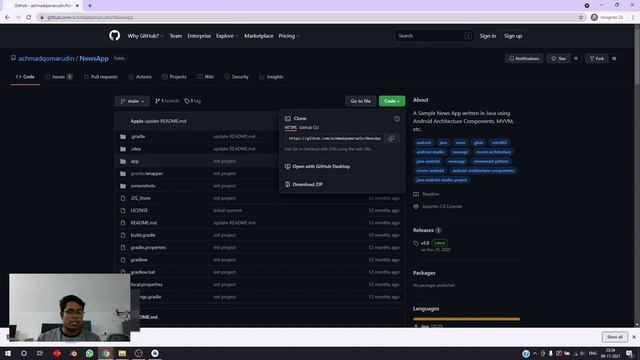The height and width of the screenshot is (360, 640).
Task: Open the Windows notification center icon
Action: coord(629,353)
